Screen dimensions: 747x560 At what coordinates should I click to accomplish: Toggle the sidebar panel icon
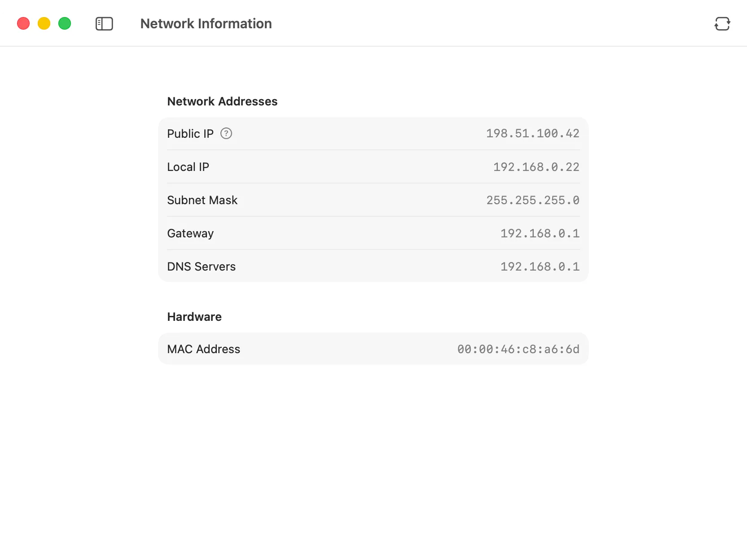click(104, 24)
